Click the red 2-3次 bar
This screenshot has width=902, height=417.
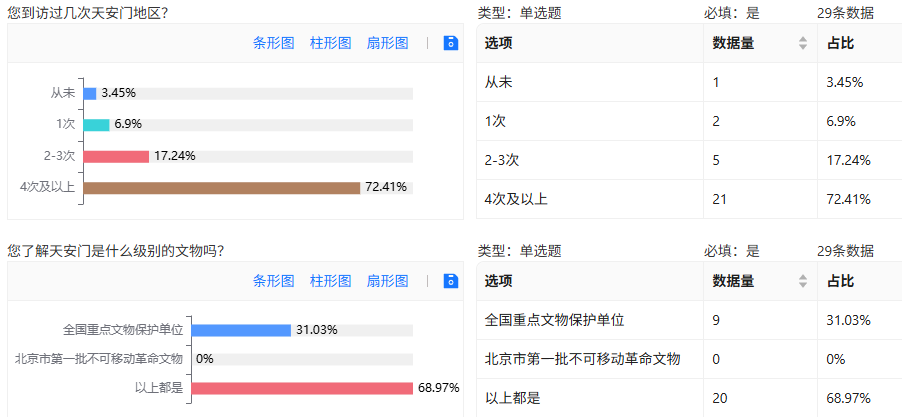(116, 156)
